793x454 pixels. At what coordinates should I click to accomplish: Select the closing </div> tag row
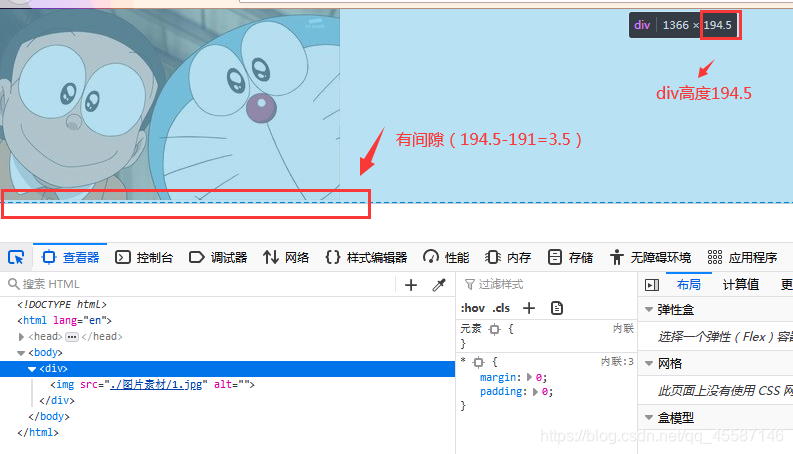click(x=228, y=401)
